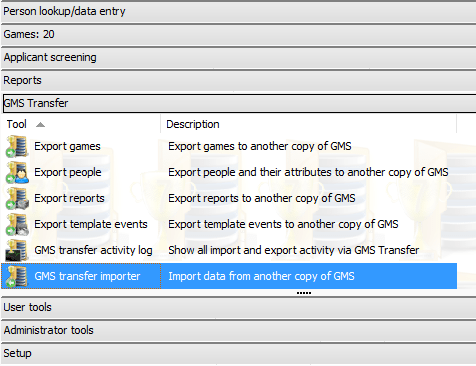Click the Export people tool icon
Screen dimensions: 476x366
click(17, 172)
